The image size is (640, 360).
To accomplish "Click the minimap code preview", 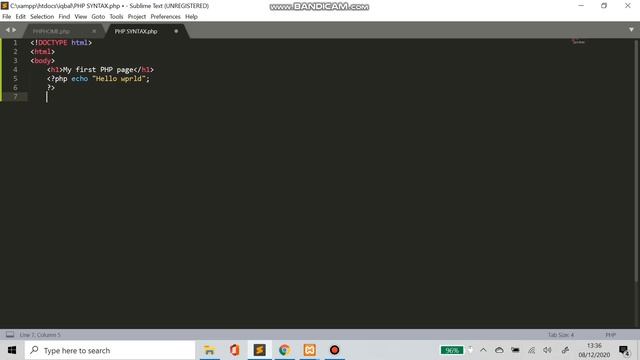I will (x=578, y=42).
